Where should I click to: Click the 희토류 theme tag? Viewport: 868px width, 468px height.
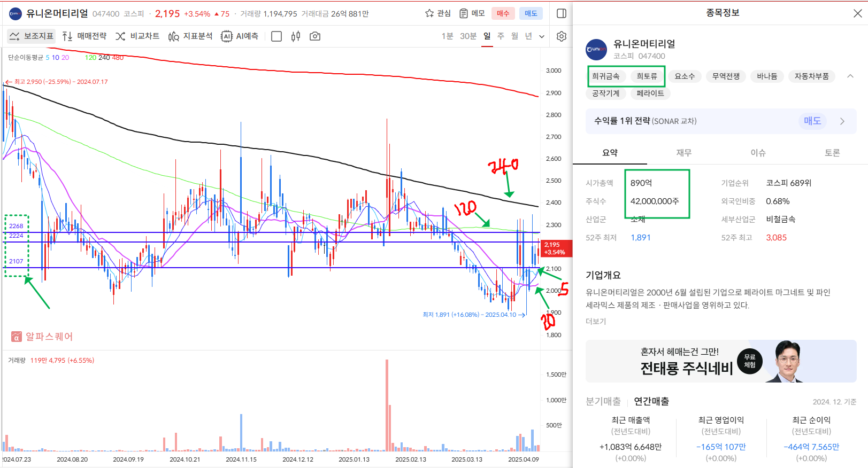647,76
